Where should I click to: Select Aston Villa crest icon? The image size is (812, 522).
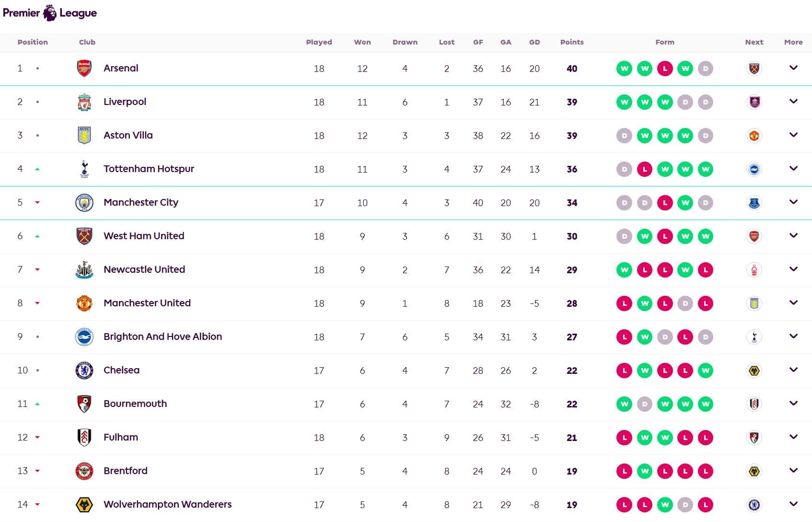click(84, 136)
